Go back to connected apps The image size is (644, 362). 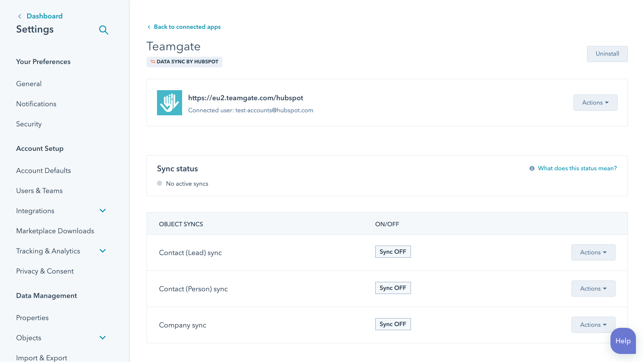[x=187, y=27]
